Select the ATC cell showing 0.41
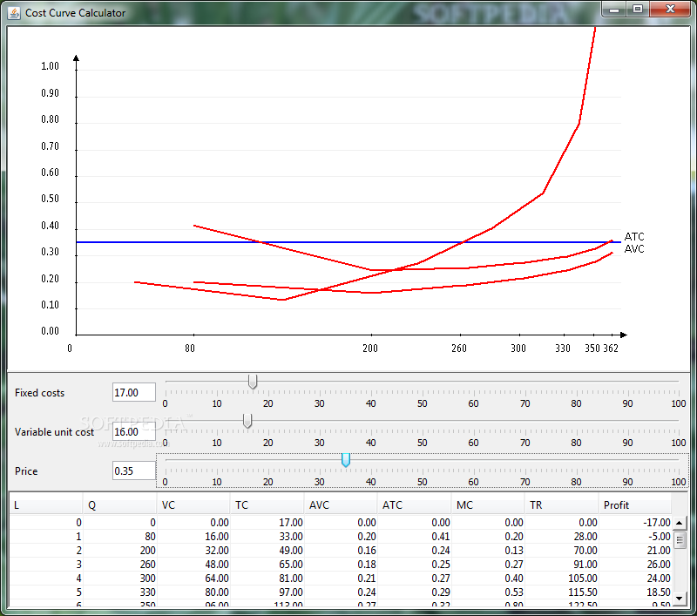The height and width of the screenshot is (616, 697). 415,537
